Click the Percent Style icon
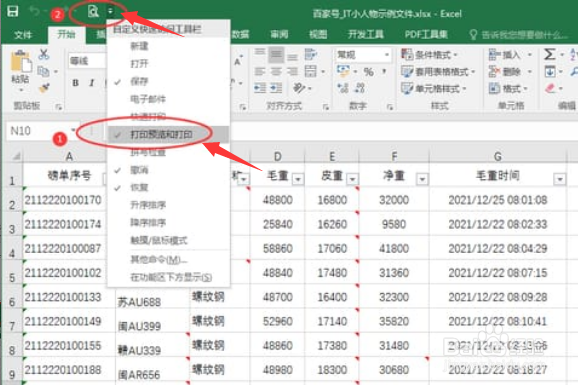This screenshot has width=578, height=385. point(368,72)
